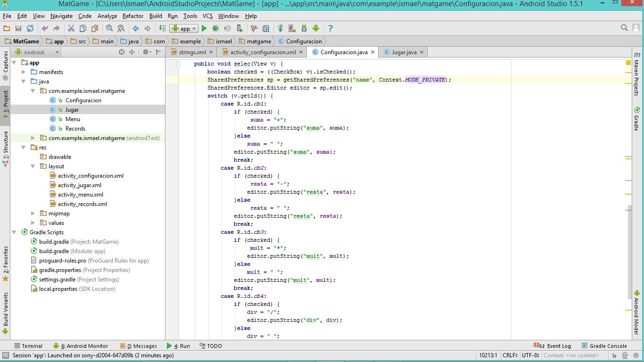Image resolution: width=644 pixels, height=362 pixels.
Task: Click the editor vertical scrollbar thumb
Action: [630, 252]
